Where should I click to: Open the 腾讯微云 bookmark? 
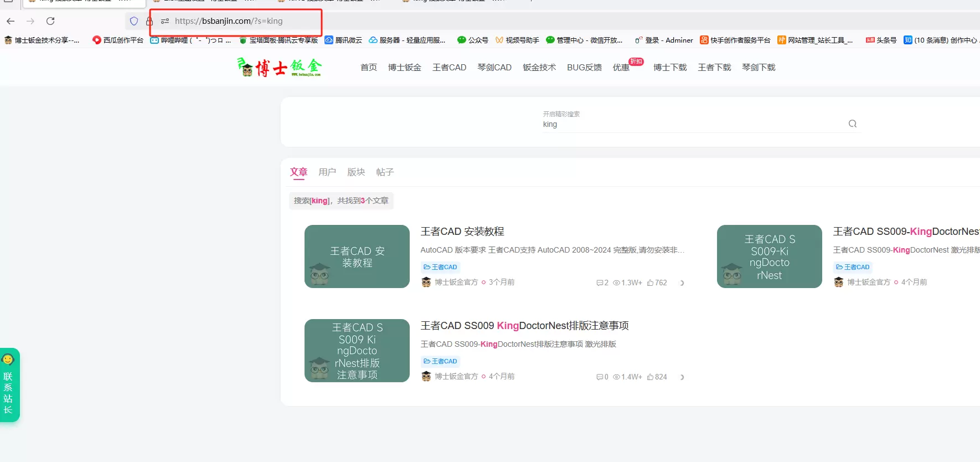[x=343, y=40]
